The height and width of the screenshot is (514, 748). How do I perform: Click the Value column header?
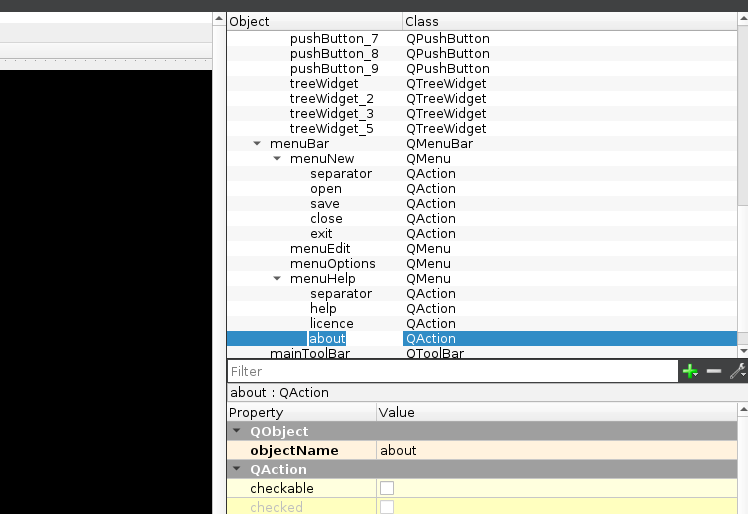click(557, 412)
